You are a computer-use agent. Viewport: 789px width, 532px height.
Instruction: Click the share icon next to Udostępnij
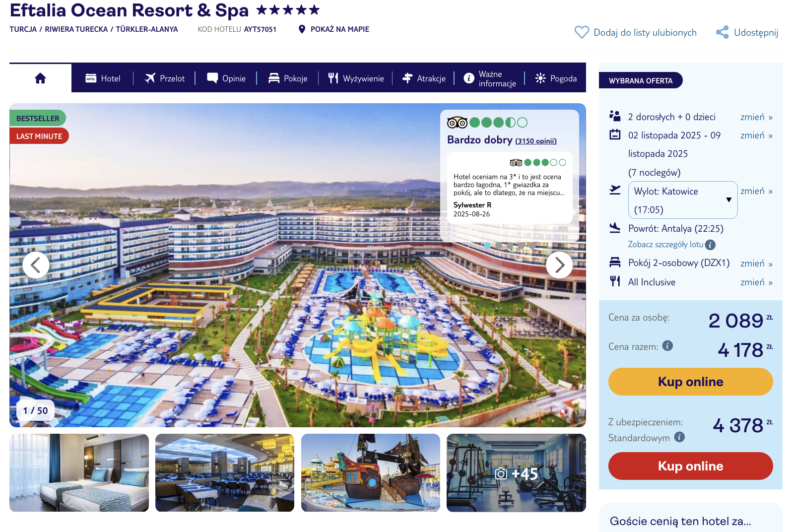[722, 32]
